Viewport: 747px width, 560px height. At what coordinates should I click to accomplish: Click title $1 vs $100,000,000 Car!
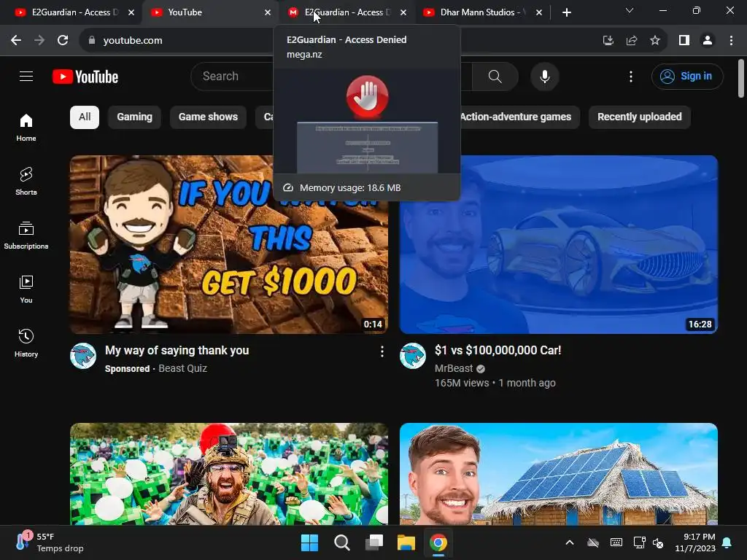[x=498, y=351]
